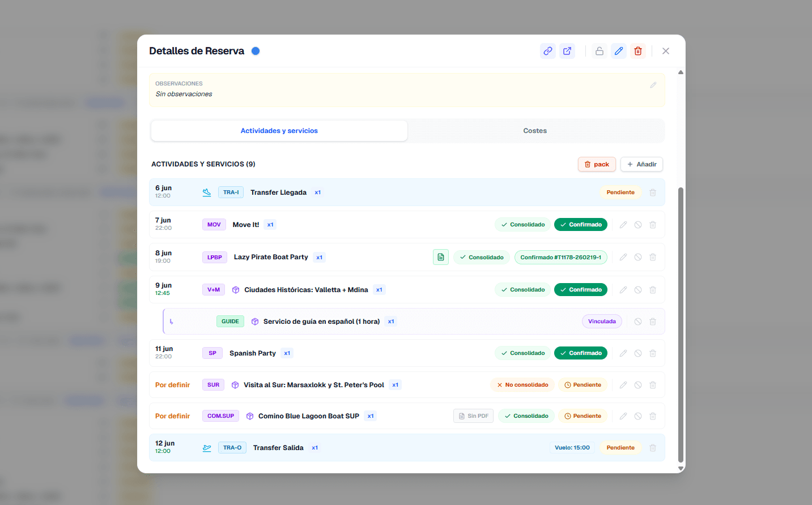Viewport: 812px width, 505px height.
Task: Edit the Observaciones note with its pencil icon
Action: pos(653,84)
